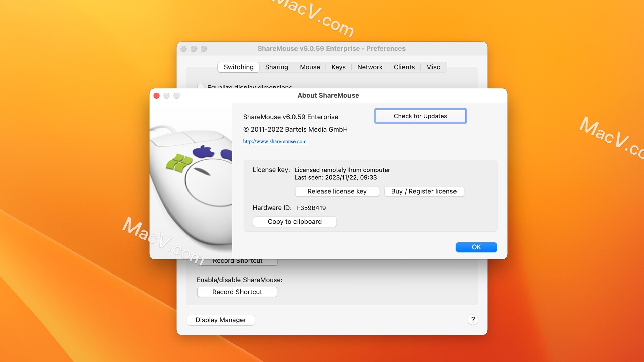Open the ShareMouse website link
The image size is (644, 362).
coord(275,141)
